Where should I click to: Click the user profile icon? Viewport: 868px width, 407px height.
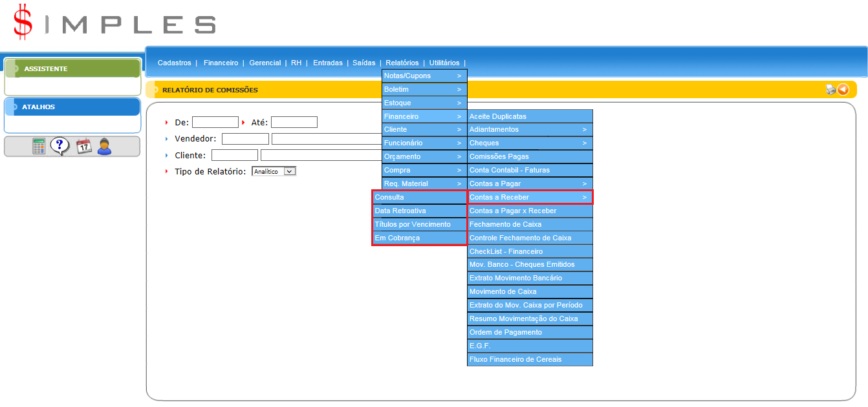tap(104, 147)
